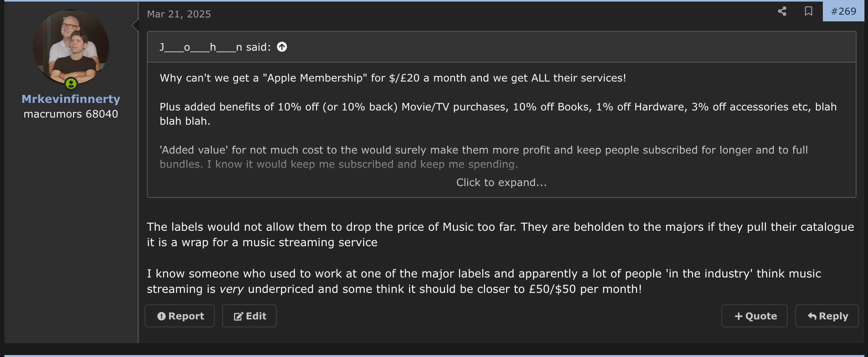
Task: Click the exclamation icon in the Report button
Action: (161, 316)
